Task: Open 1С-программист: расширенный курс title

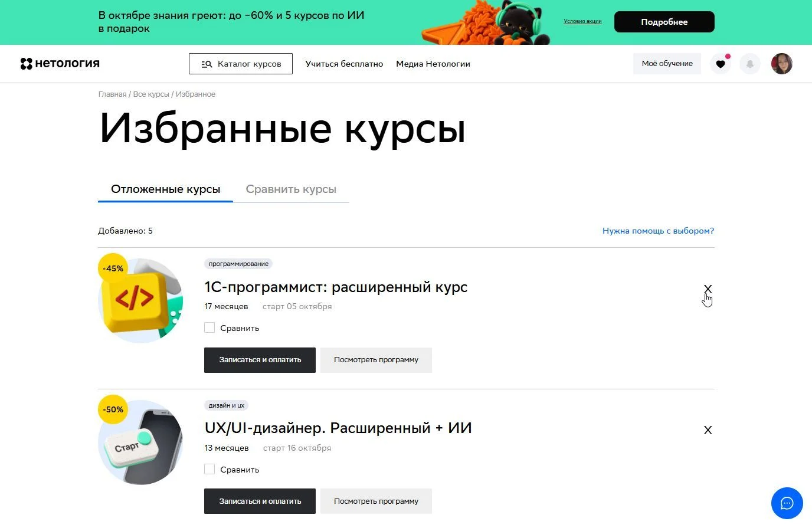Action: [x=336, y=287]
